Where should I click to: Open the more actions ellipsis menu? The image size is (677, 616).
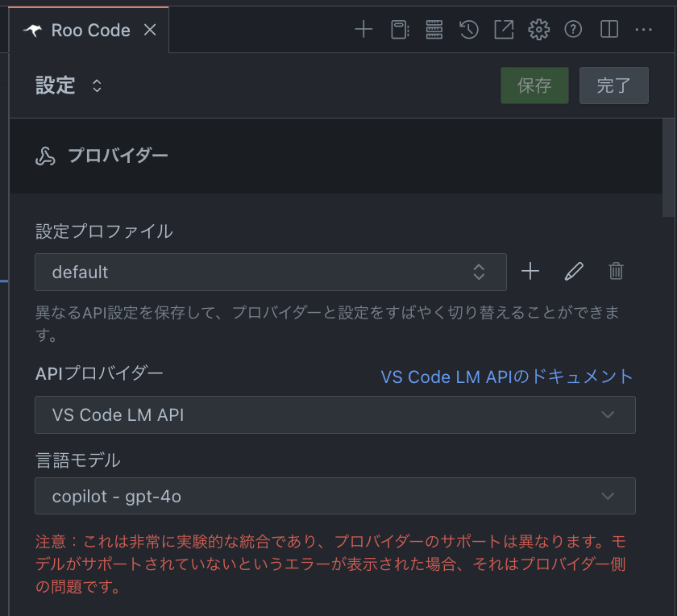coord(642,29)
